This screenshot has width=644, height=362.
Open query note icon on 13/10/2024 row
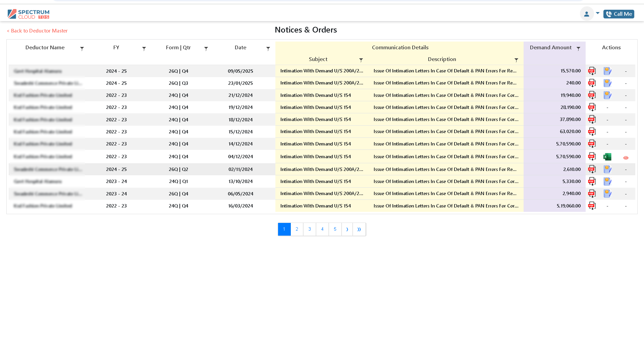(607, 181)
